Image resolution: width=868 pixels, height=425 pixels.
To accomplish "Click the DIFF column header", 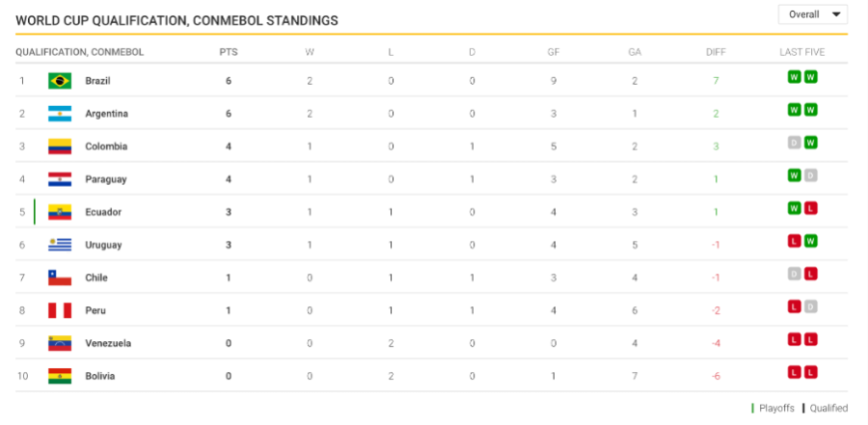I will 716,52.
